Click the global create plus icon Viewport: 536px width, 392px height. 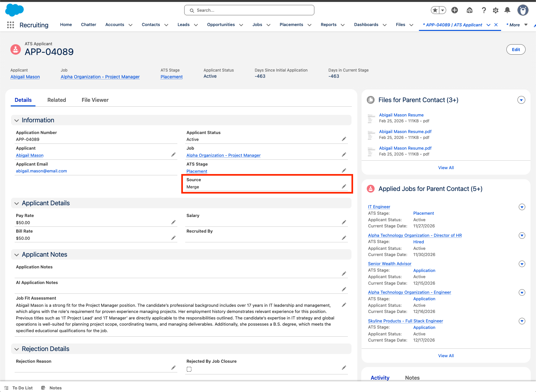tap(455, 10)
